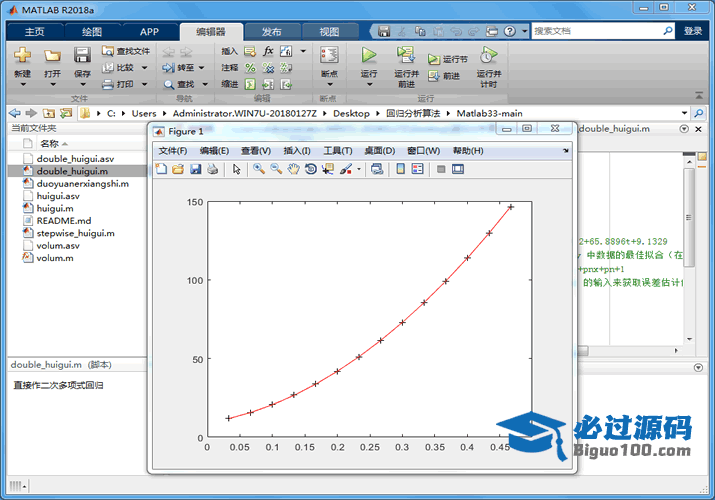Click the Zoom In tool in Figure 1

pyautogui.click(x=259, y=169)
